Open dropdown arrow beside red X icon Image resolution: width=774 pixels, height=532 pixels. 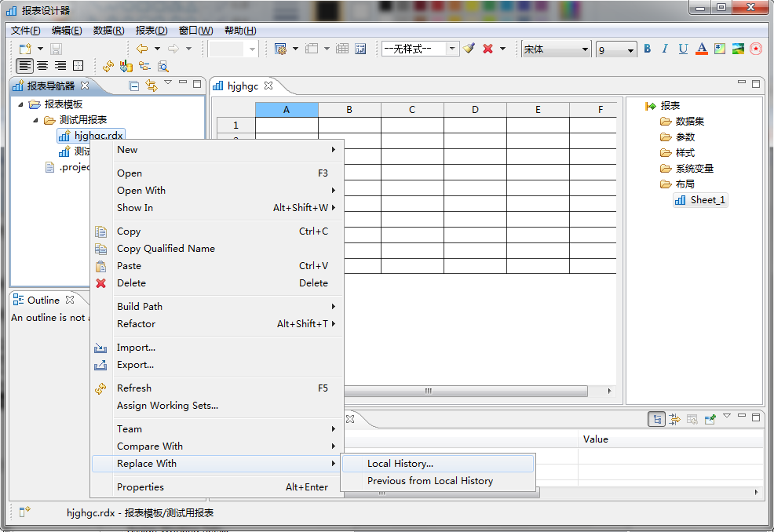(x=502, y=49)
